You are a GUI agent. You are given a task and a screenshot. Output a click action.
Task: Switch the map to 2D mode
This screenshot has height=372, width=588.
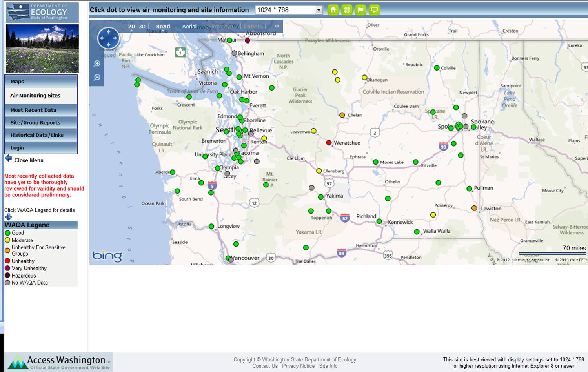131,27
